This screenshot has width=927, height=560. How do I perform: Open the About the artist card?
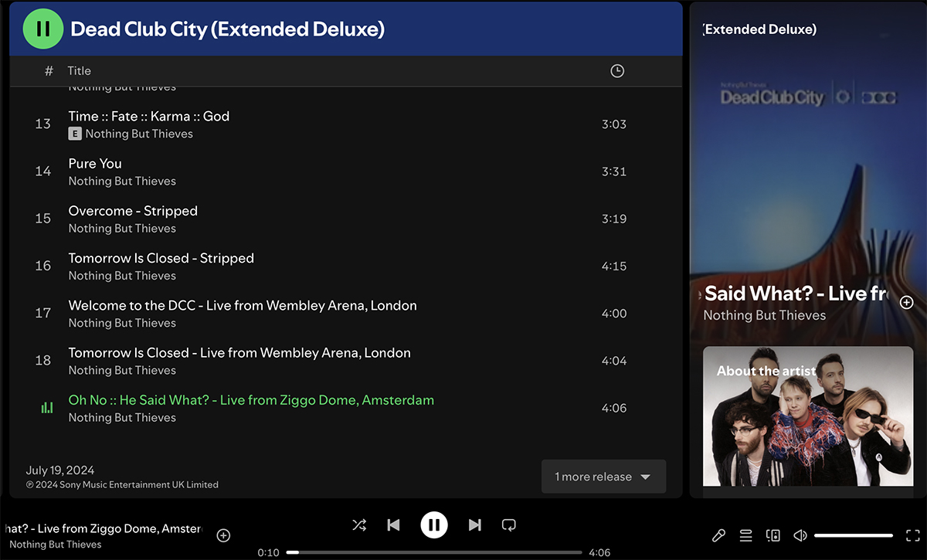(807, 416)
